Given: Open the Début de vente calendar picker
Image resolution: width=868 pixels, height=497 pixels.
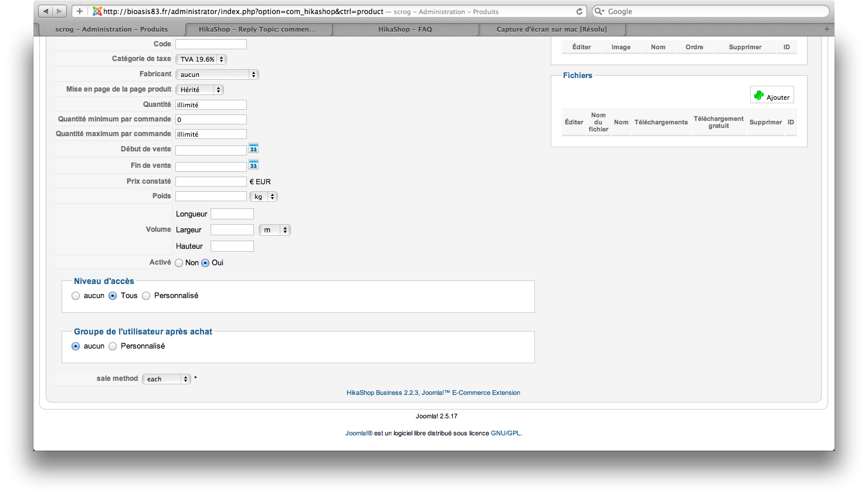Looking at the screenshot, I should pos(253,148).
